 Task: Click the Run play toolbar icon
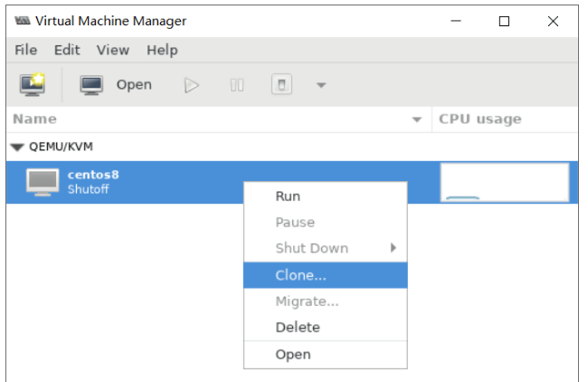(192, 85)
